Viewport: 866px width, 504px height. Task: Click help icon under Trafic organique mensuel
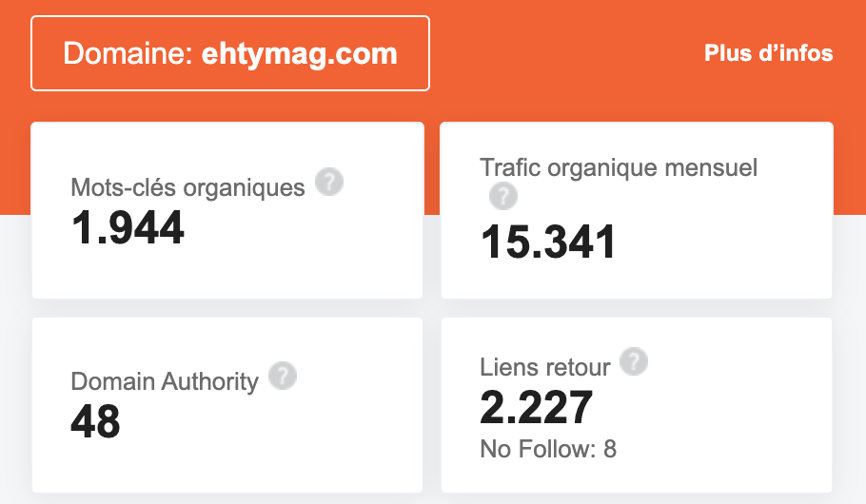503,196
